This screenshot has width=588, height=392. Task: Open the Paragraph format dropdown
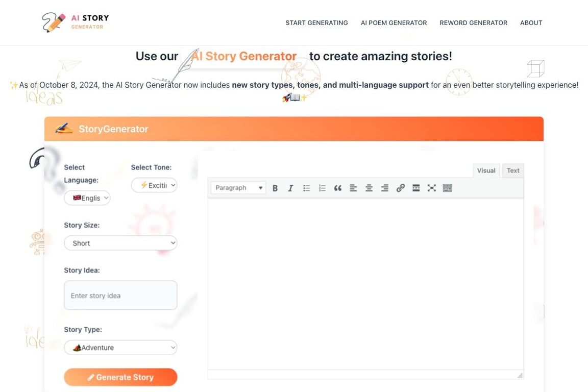[238, 187]
